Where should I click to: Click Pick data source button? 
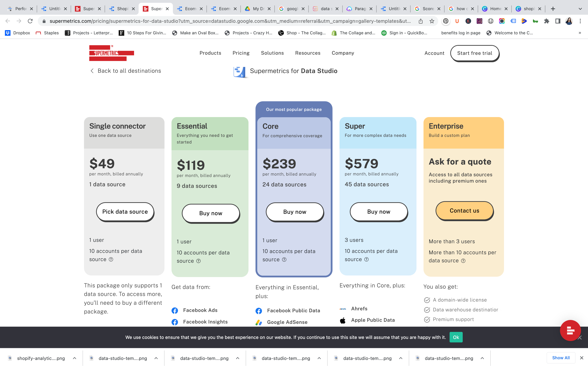(x=125, y=212)
